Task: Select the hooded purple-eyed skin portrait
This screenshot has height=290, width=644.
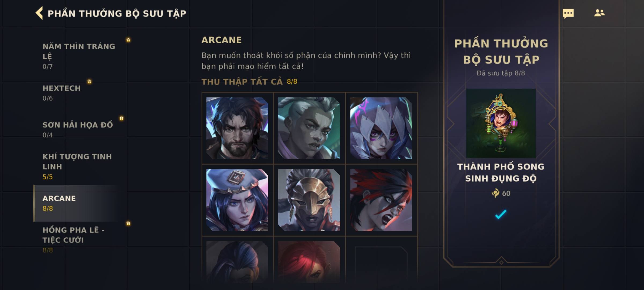Action: [x=381, y=128]
